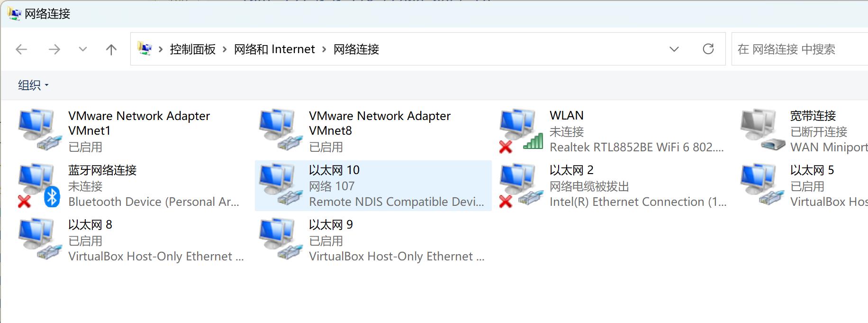868x323 pixels.
Task: Select the 以太网 10 adapter icon
Action: [x=281, y=185]
